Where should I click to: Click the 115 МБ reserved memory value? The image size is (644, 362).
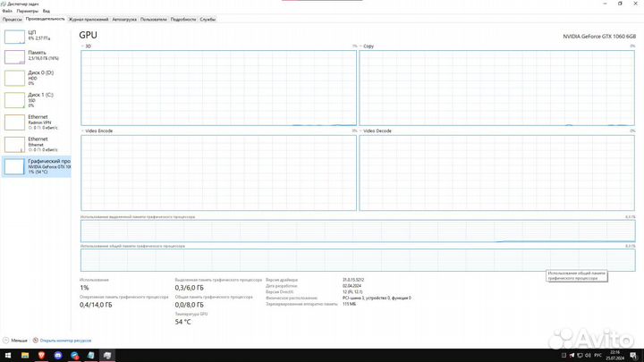click(349, 304)
